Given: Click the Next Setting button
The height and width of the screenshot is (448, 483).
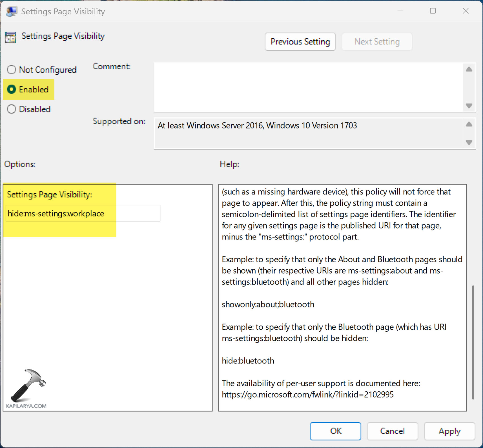Looking at the screenshot, I should point(377,41).
